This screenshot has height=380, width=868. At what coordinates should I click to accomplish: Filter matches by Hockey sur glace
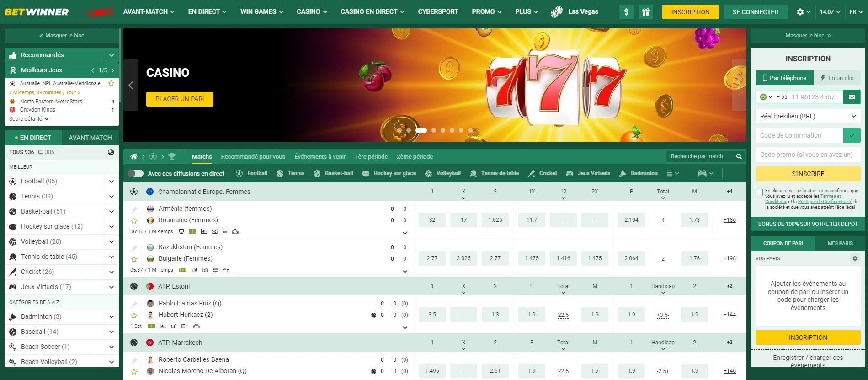389,173
